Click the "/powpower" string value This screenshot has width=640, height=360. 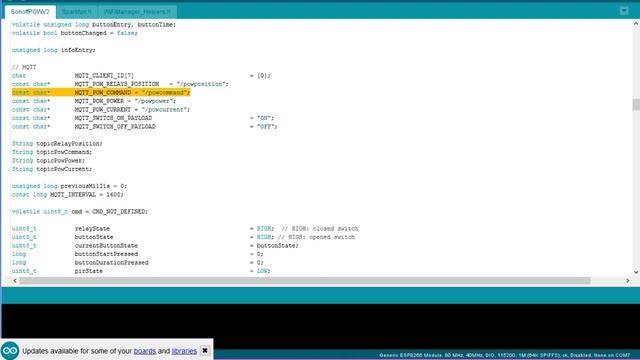(x=155, y=101)
